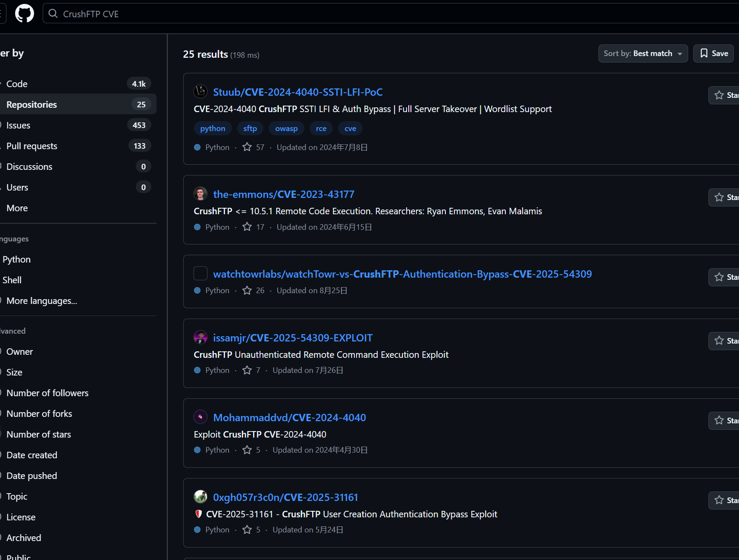
Task: Expand the More languages option
Action: point(41,301)
